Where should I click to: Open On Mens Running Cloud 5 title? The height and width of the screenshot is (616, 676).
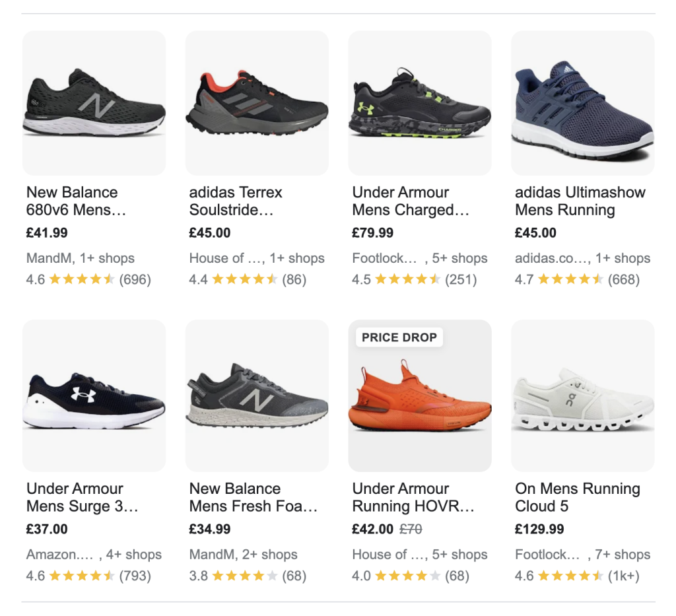(x=578, y=498)
